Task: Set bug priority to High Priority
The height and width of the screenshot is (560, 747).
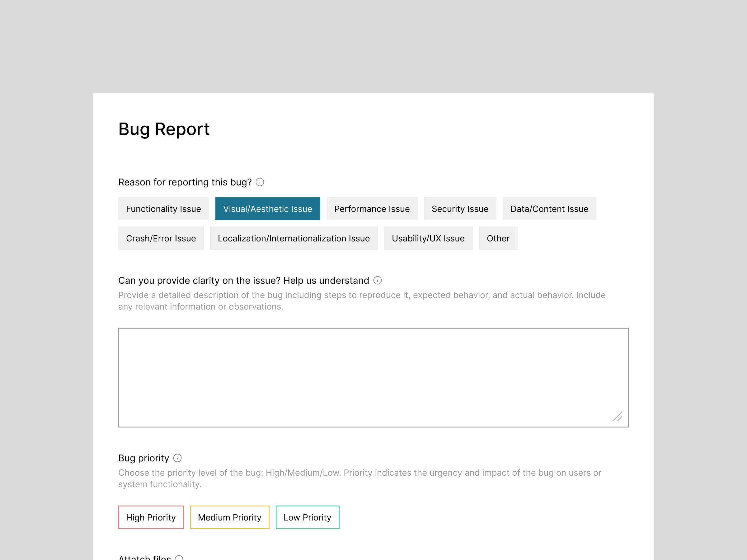Action: point(151,517)
